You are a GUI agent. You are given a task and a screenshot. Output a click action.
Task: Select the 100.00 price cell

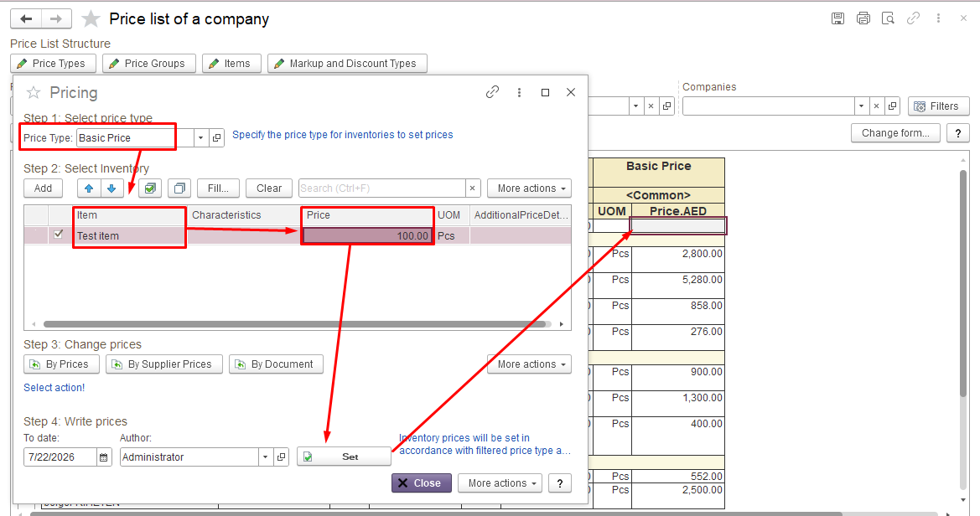click(367, 235)
